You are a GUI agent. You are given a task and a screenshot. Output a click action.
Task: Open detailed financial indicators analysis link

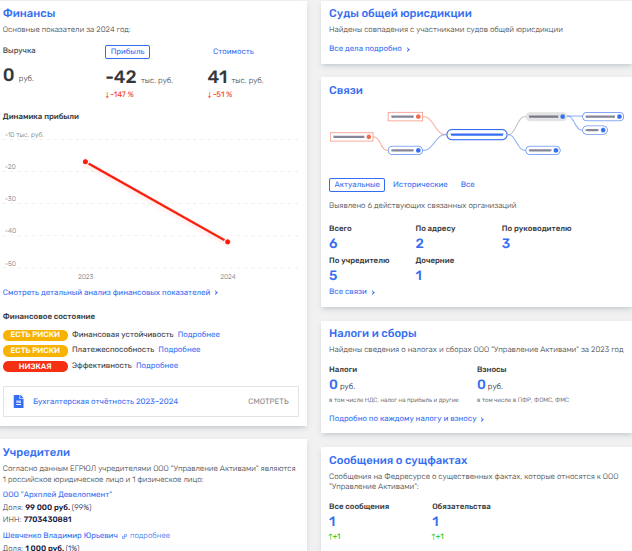[x=110, y=293]
